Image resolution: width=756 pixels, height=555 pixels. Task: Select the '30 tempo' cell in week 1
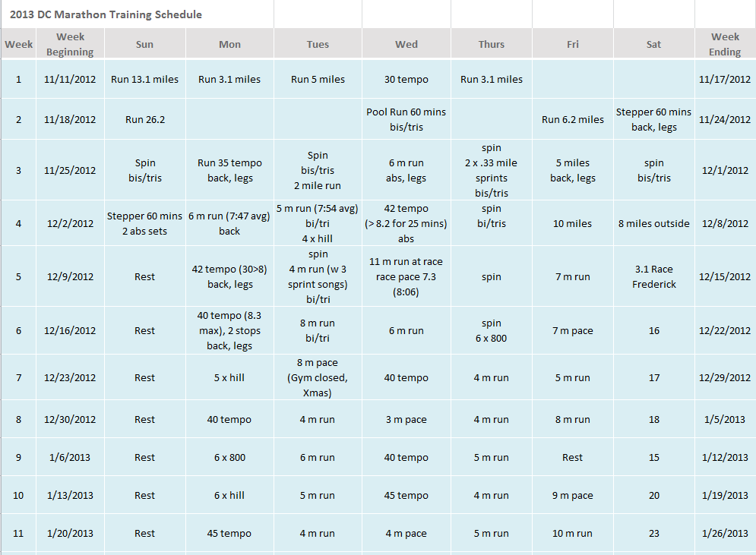click(406, 79)
